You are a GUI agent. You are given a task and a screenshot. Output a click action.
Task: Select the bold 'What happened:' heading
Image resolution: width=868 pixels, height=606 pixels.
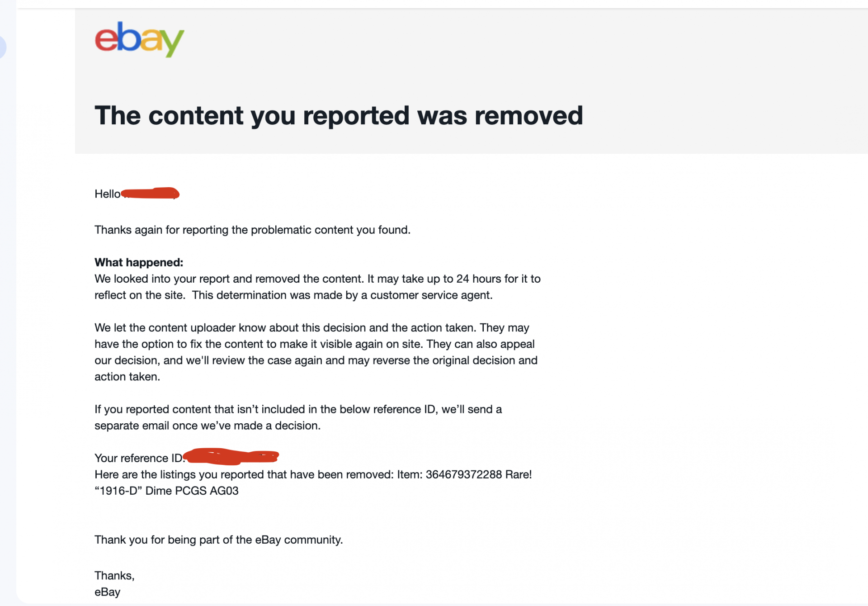[x=139, y=262]
